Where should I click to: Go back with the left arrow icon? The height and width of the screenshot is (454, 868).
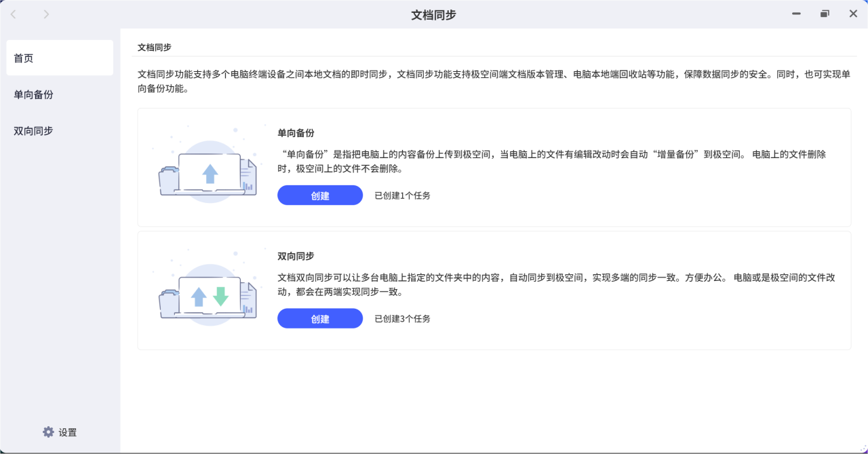14,14
